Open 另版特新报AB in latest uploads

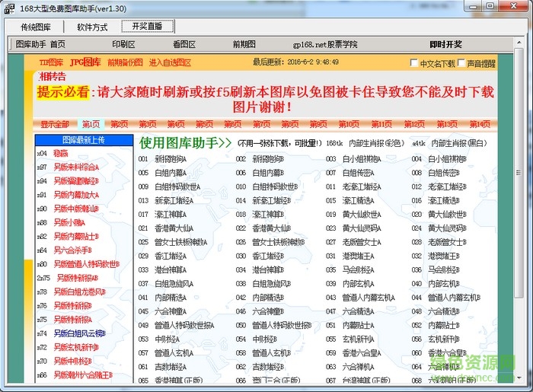(78, 278)
